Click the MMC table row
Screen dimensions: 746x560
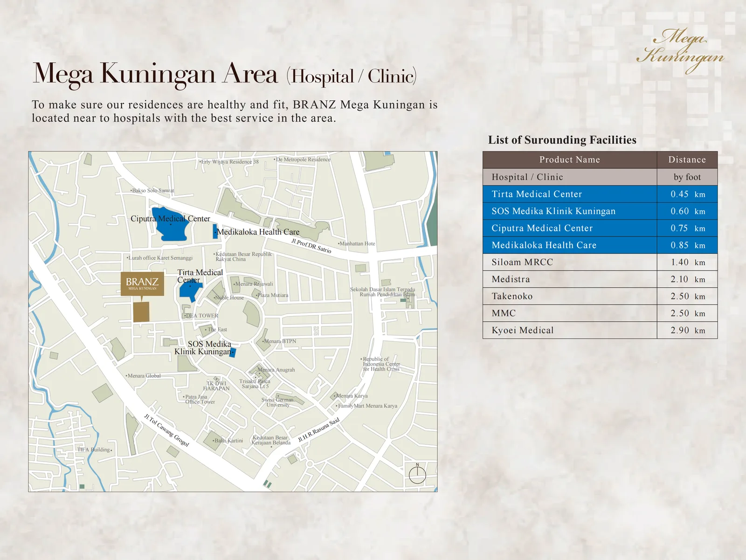point(600,313)
